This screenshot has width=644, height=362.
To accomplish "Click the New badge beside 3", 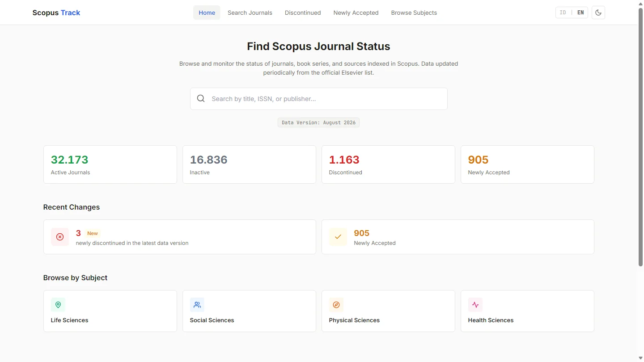I will pyautogui.click(x=93, y=233).
